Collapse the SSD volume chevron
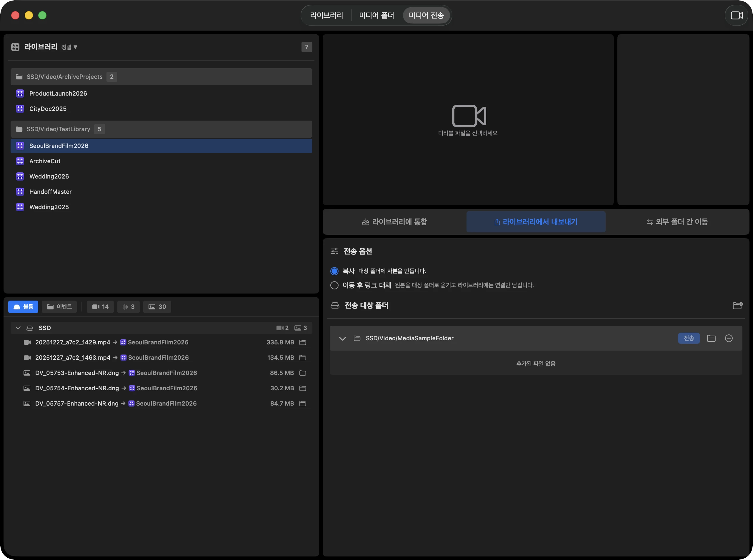The width and height of the screenshot is (753, 560). coord(18,328)
